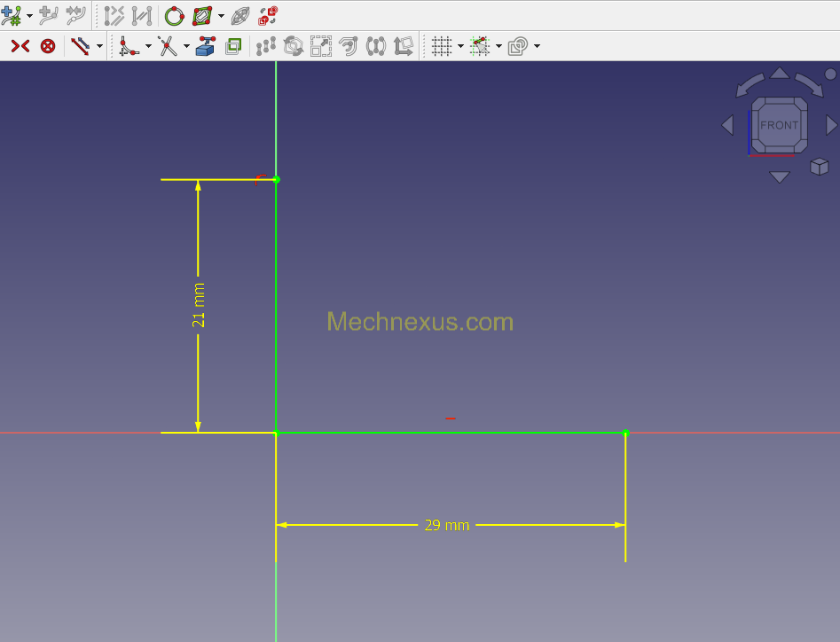
Task: Click the green rhombus constraint selection icon
Action: [202, 16]
